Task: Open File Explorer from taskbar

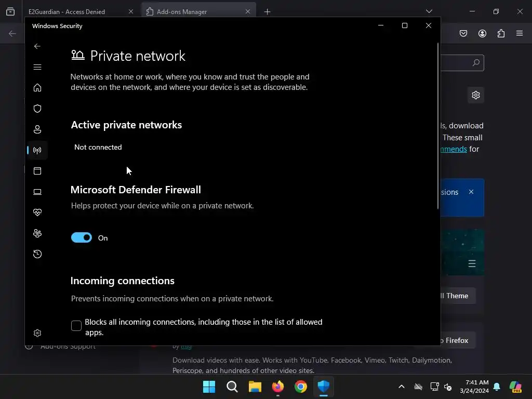Action: pos(255,387)
